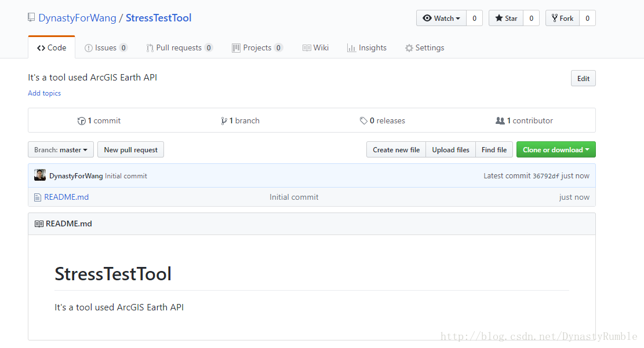Click the repository book icon beside DynastyForWang
This screenshot has height=348, width=644.
(31, 17)
